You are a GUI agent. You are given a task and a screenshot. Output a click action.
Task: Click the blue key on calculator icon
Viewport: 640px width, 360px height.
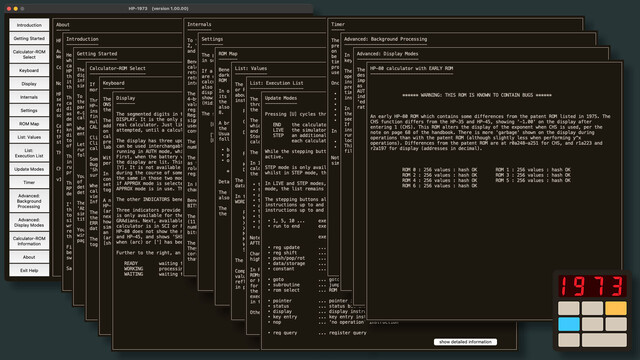569,324
